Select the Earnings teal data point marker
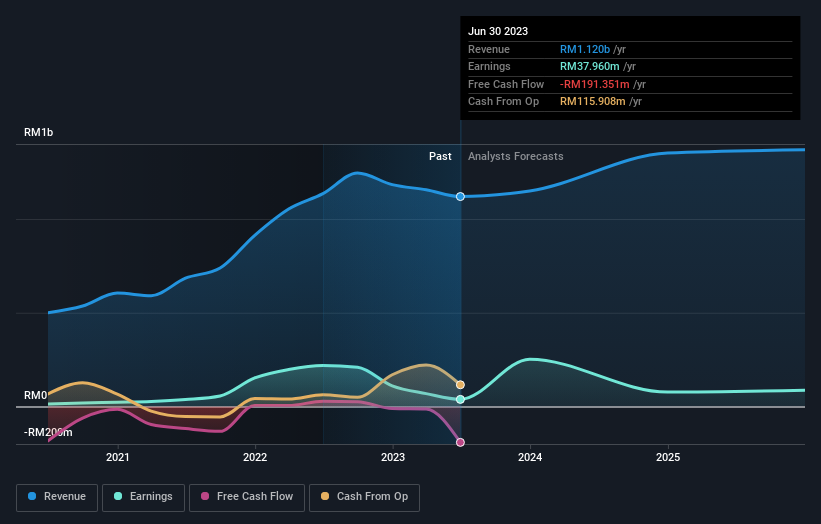Screen dimensions: 821x524 coord(460,399)
